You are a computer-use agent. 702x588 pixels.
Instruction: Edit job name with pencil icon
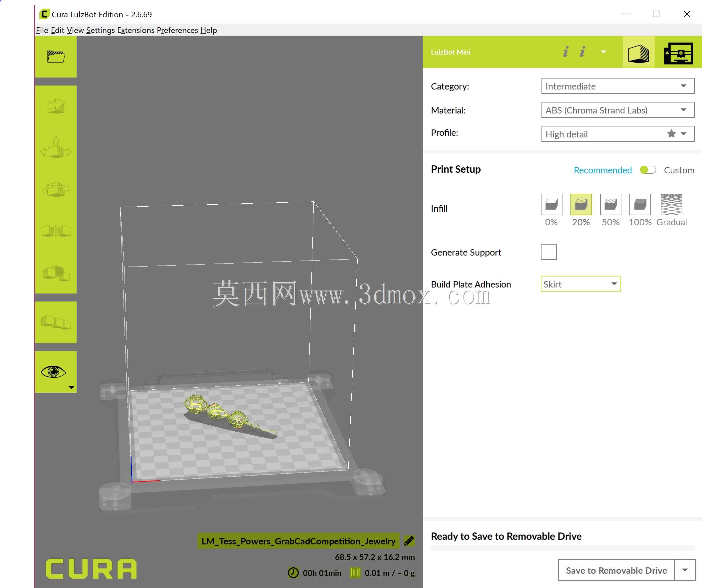409,541
